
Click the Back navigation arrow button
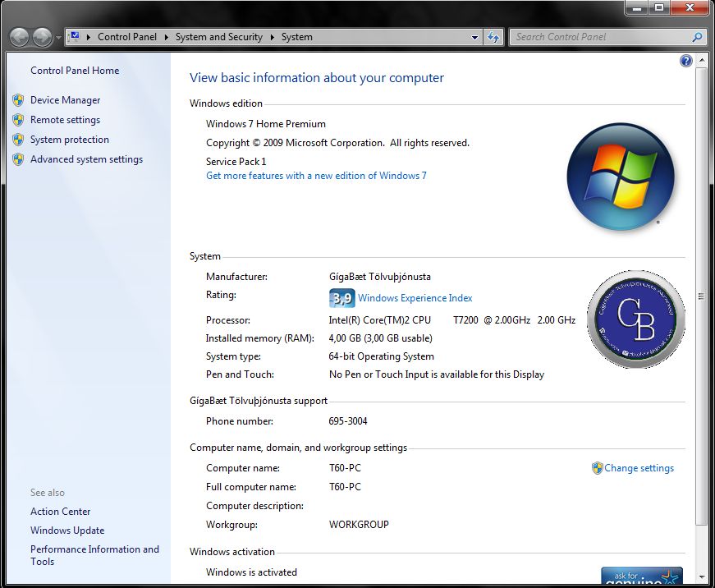20,37
